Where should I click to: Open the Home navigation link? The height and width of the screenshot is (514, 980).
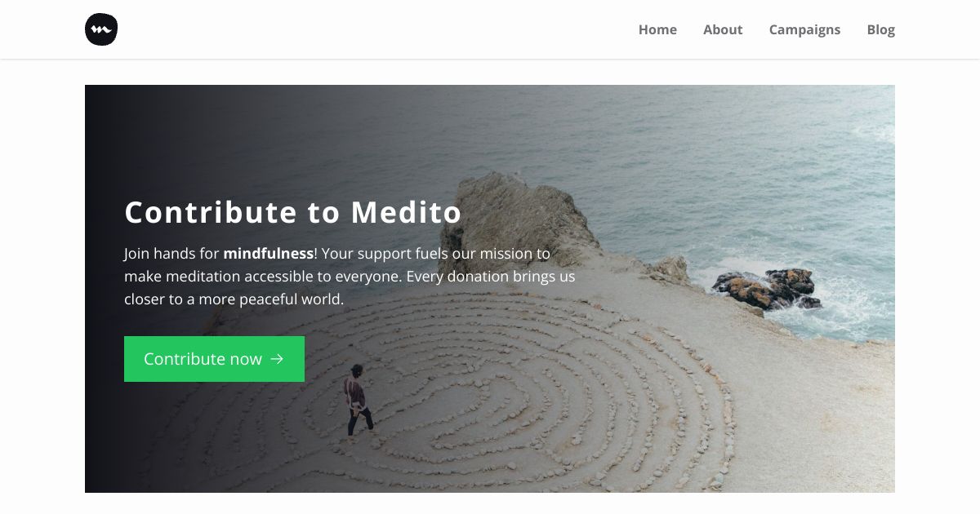click(x=657, y=29)
